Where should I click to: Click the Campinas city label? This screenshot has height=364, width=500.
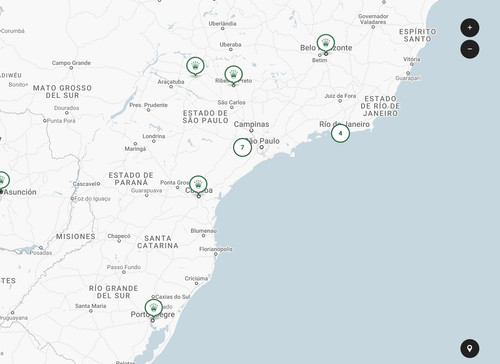coord(251,124)
